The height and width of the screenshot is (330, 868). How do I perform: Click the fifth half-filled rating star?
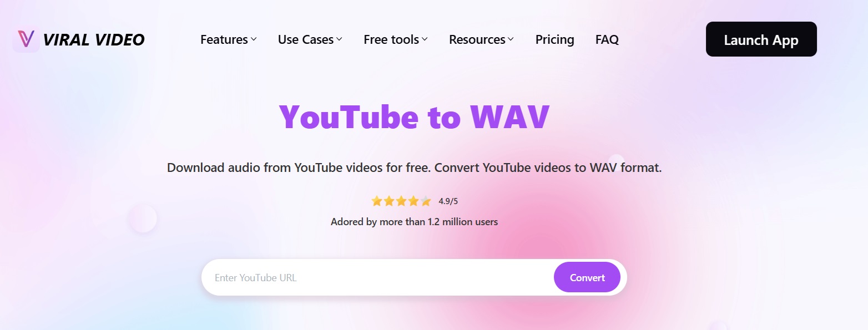click(x=426, y=201)
